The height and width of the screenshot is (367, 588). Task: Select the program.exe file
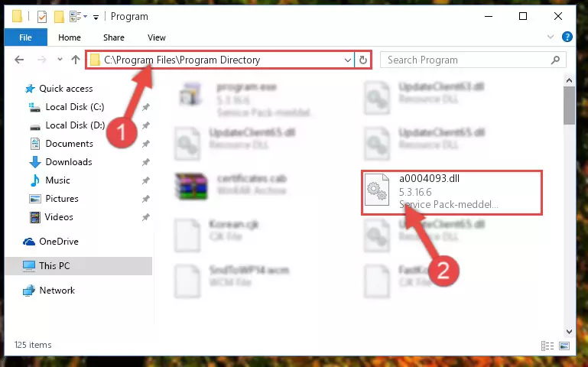point(246,99)
